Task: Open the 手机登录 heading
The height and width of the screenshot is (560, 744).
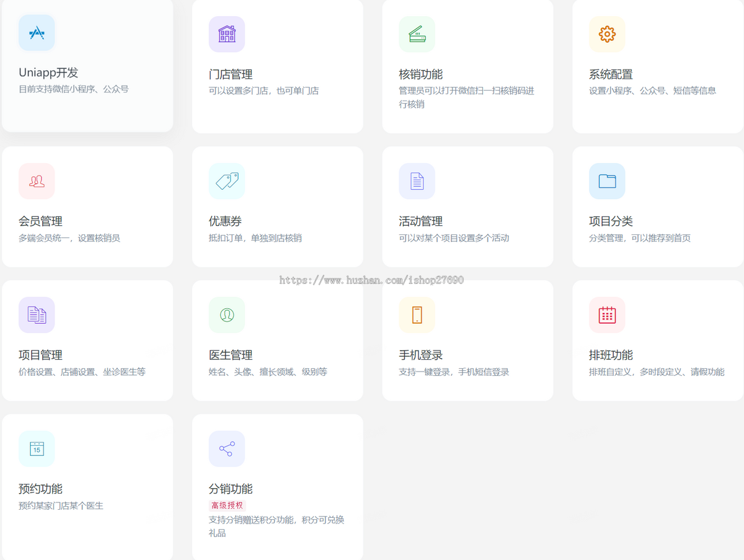Action: (420, 355)
